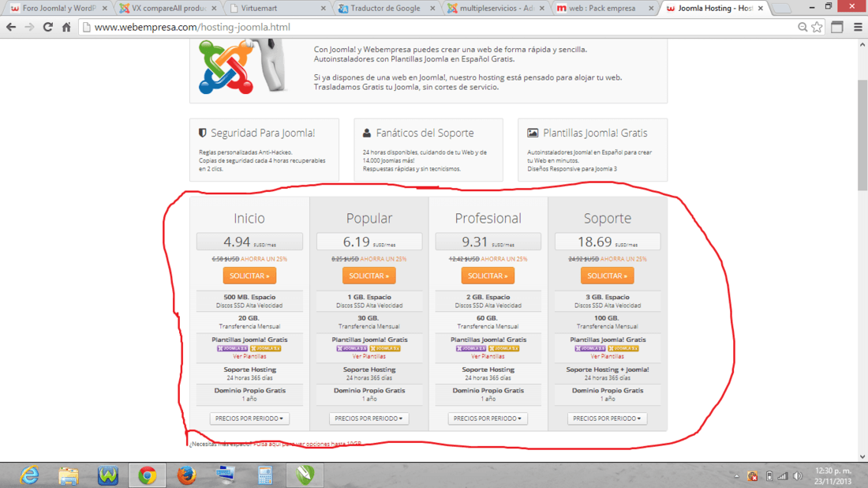Open Ver Plantillas link in Profesional column
This screenshot has width=868, height=488.
click(x=488, y=356)
